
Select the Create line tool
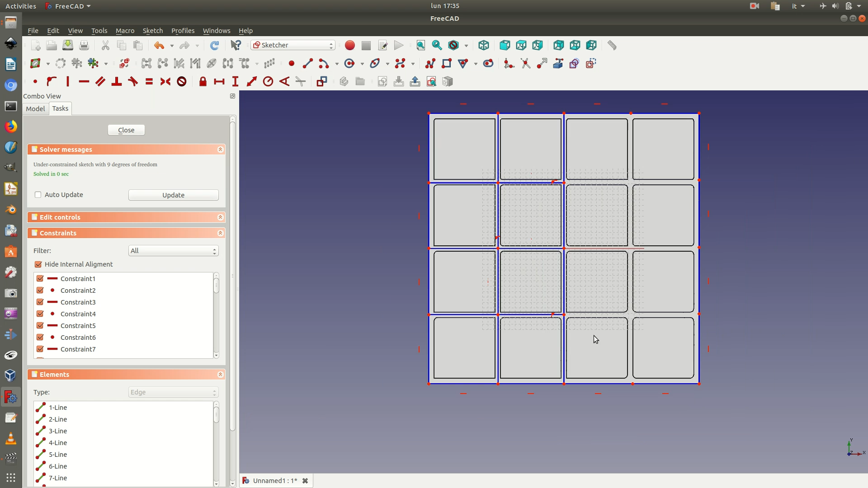pos(308,64)
